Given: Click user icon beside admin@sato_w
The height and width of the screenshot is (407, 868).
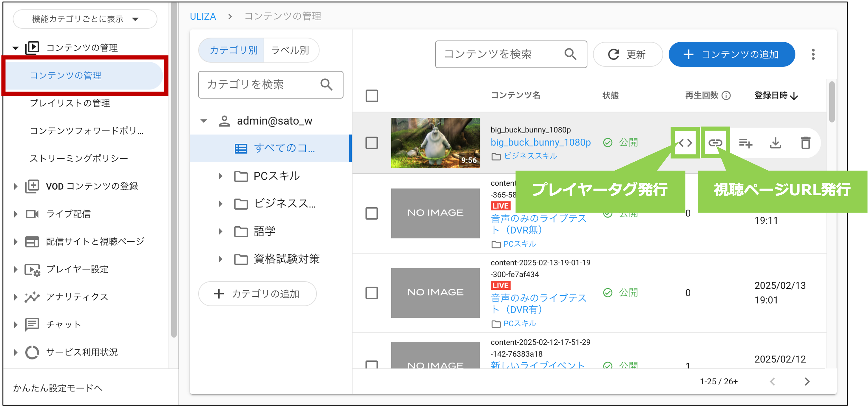Looking at the screenshot, I should pos(224,121).
